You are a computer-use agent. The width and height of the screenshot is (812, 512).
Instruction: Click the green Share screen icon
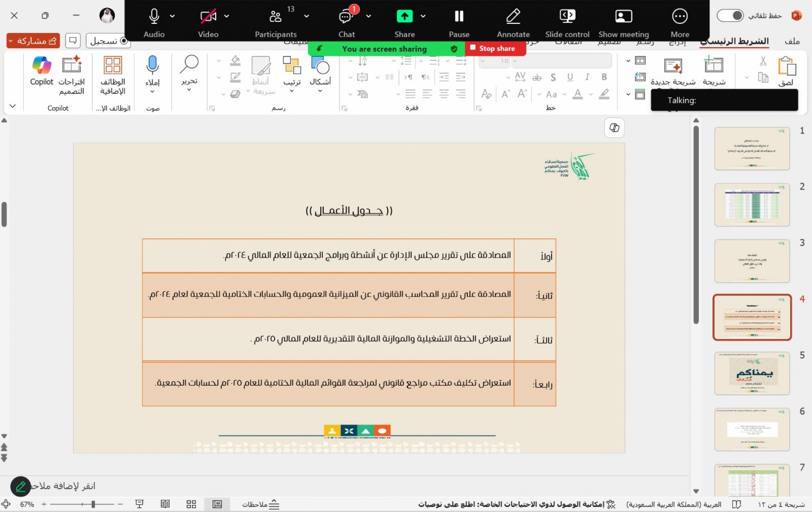click(405, 16)
